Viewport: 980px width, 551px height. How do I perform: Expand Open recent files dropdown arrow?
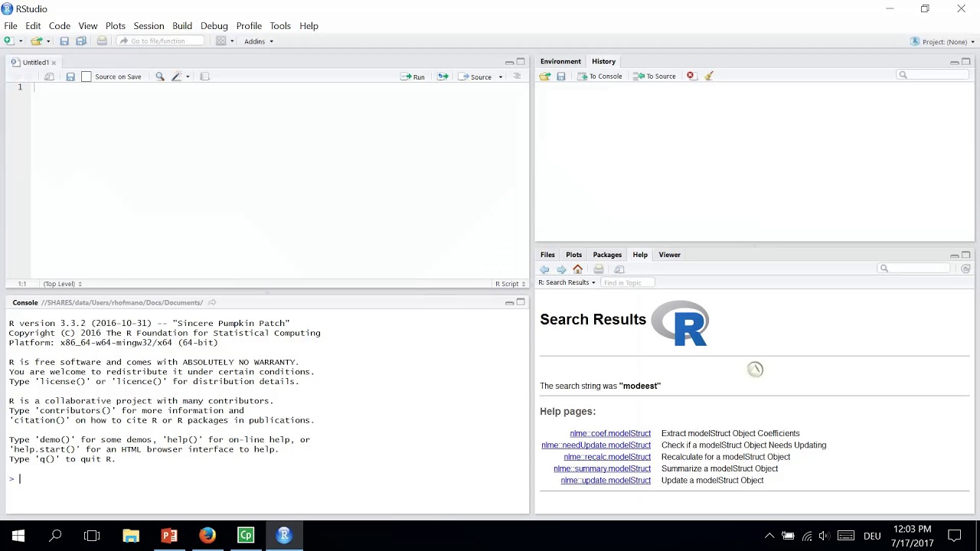(48, 41)
